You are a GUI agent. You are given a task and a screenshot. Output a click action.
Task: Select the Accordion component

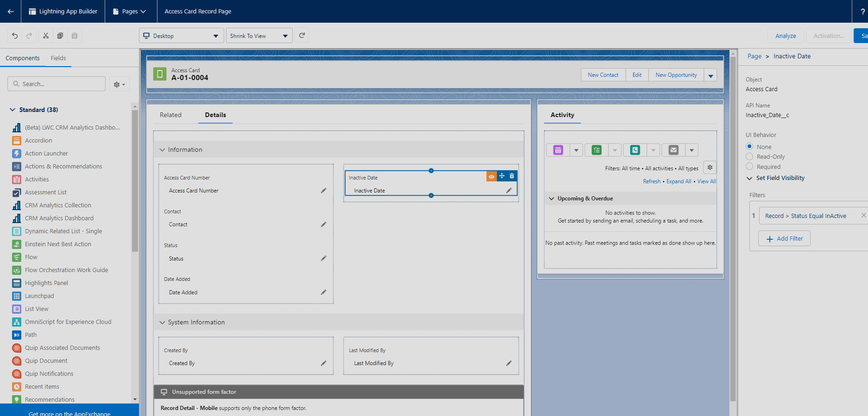click(x=38, y=140)
